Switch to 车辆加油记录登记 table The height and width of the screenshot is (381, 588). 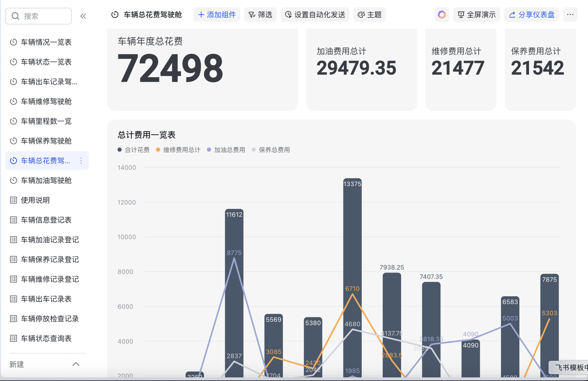pos(50,240)
